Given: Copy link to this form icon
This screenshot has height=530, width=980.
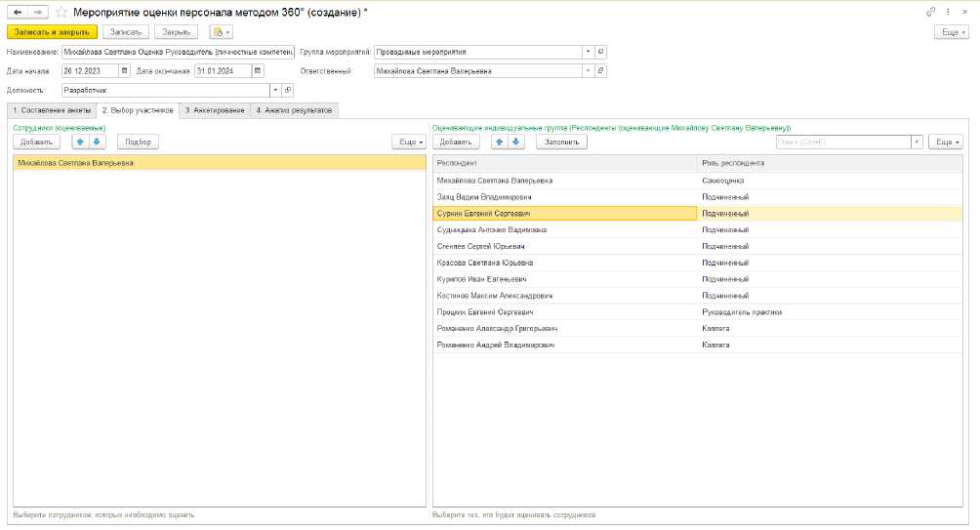Looking at the screenshot, I should pyautogui.click(x=931, y=12).
